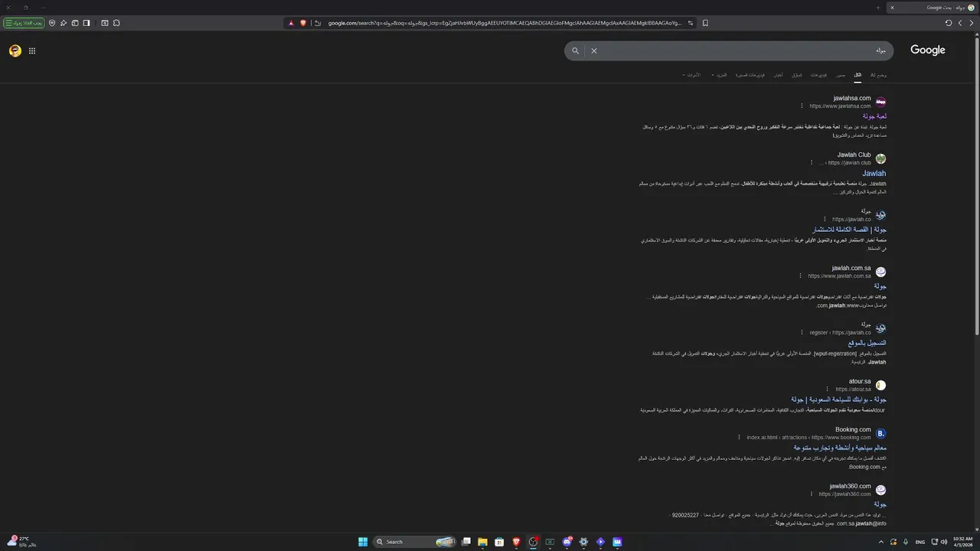Switch to AI mode tab
The image size is (980, 551).
point(879,75)
